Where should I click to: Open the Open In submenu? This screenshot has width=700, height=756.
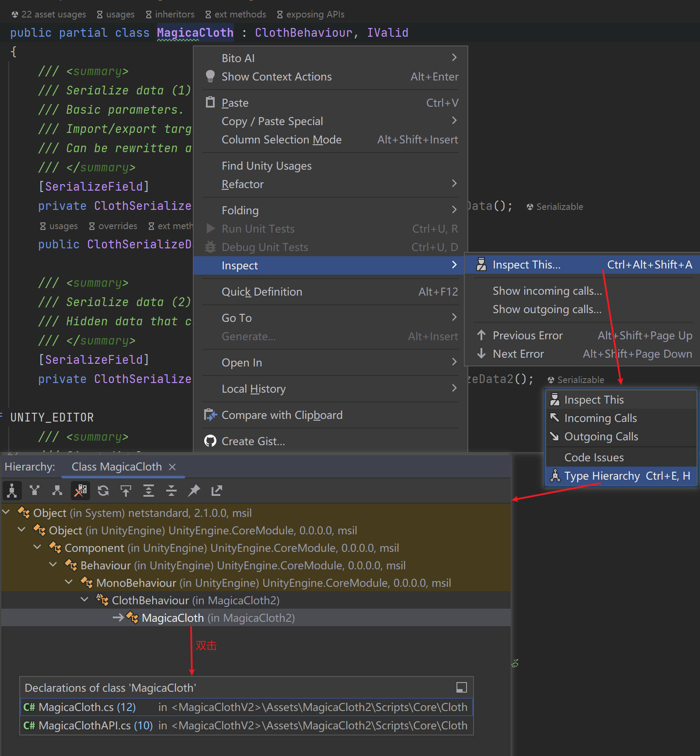pos(331,362)
